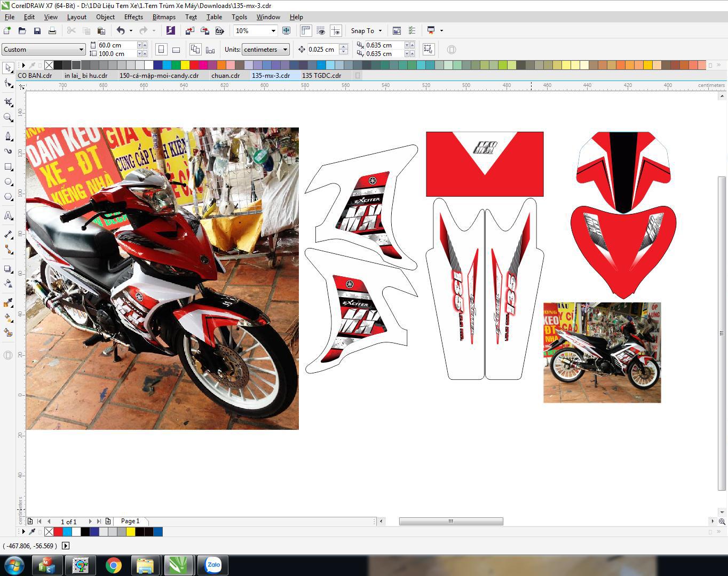Select the Pen drawing tool
This screenshot has width=728, height=576.
[8, 136]
